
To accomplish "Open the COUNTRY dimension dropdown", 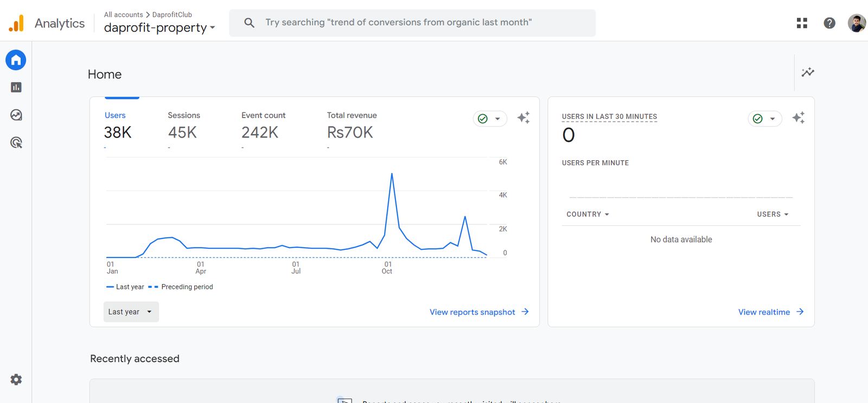I will pyautogui.click(x=588, y=215).
